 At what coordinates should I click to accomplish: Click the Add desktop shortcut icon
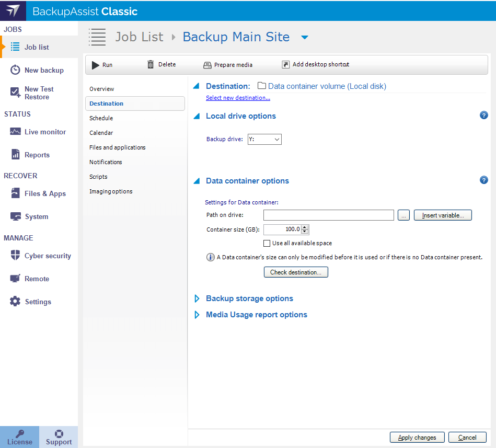click(x=285, y=64)
